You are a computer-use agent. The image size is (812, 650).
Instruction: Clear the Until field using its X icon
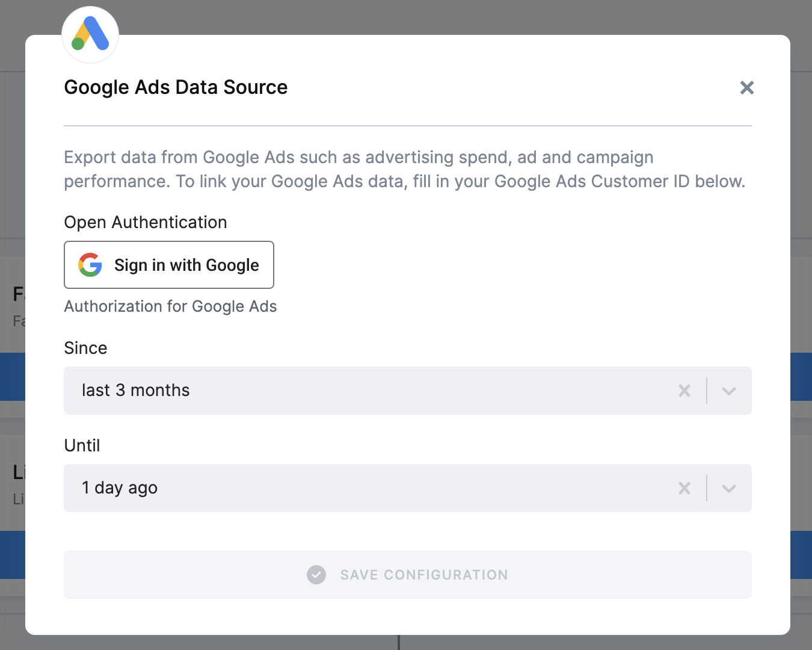click(x=684, y=488)
